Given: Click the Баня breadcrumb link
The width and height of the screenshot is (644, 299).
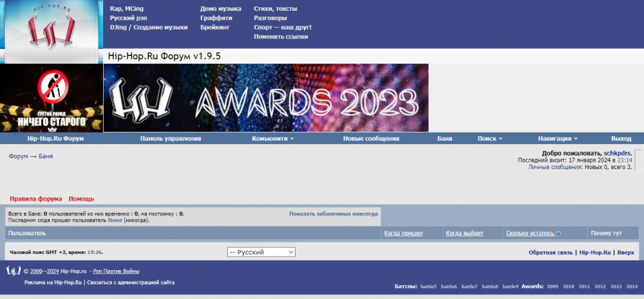Looking at the screenshot, I should [46, 156].
